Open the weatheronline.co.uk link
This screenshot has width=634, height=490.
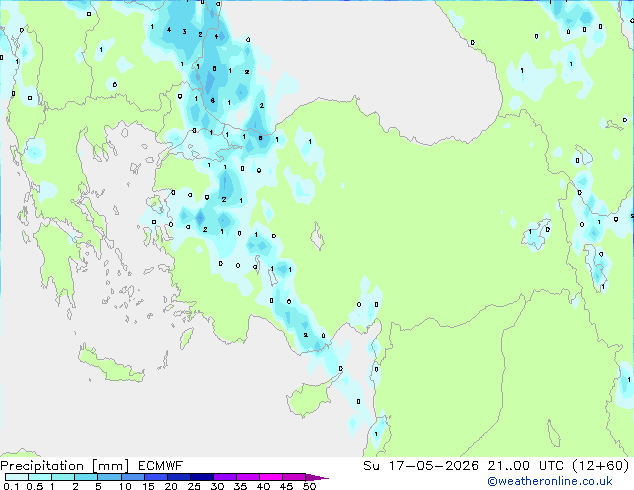click(x=550, y=481)
